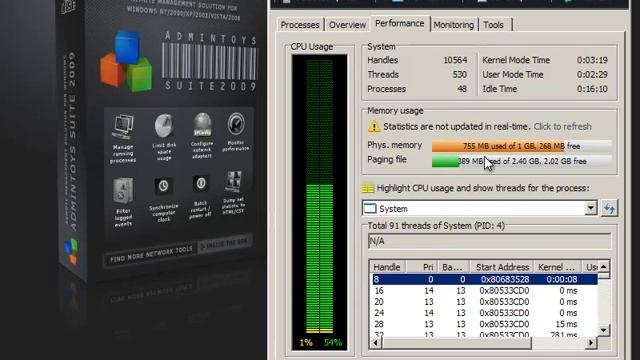Click the 15 ms kernel time cell
The width and height of the screenshot is (640, 360).
tap(566, 324)
